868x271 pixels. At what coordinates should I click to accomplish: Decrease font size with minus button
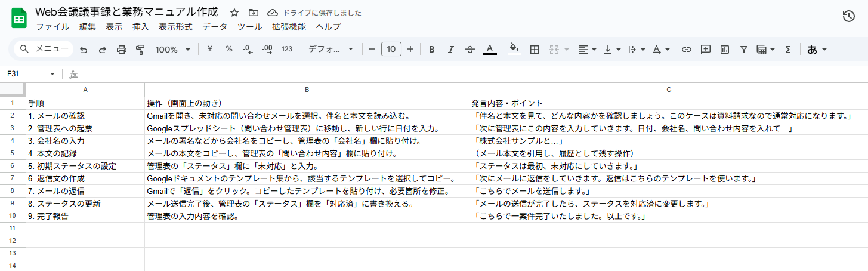pyautogui.click(x=372, y=49)
